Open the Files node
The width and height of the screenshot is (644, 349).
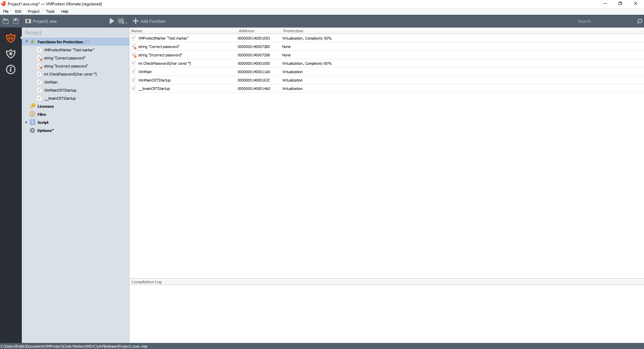42,114
